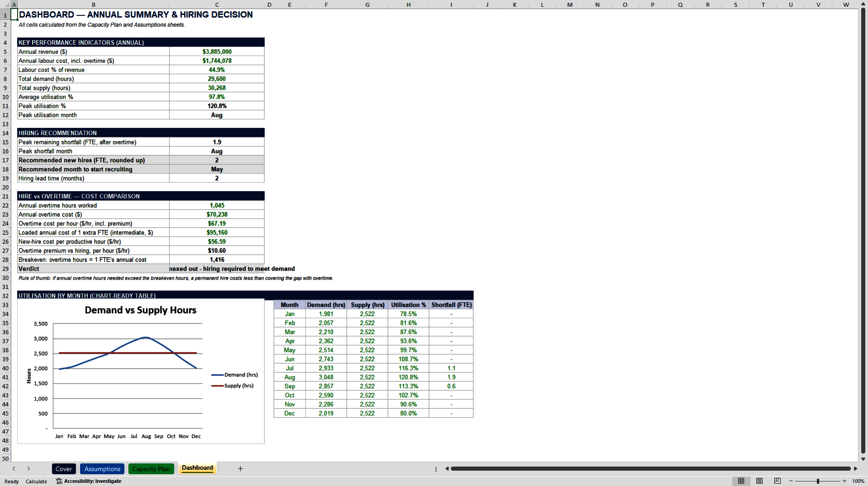Select recommended recruiting month May cell
This screenshot has height=486, width=868.
tap(217, 169)
